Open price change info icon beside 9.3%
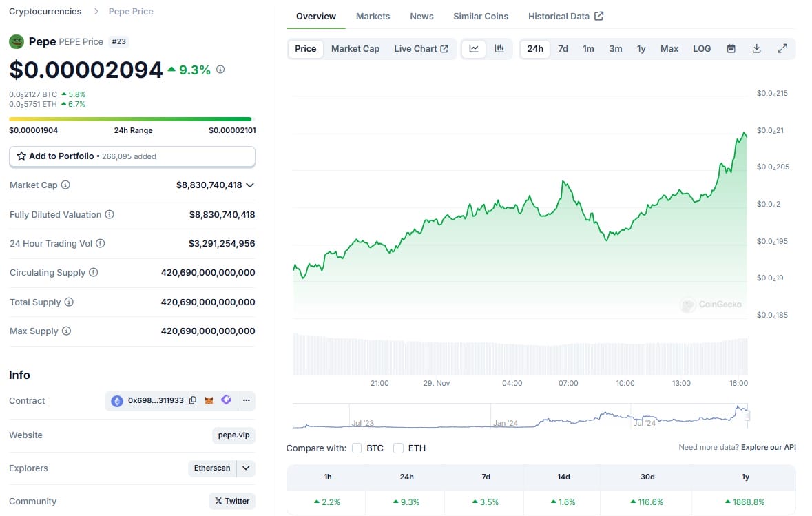812x516 pixels. [220, 70]
